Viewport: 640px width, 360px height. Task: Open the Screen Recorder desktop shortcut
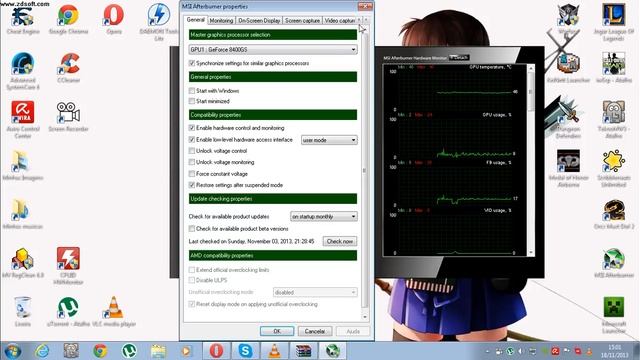[68, 117]
